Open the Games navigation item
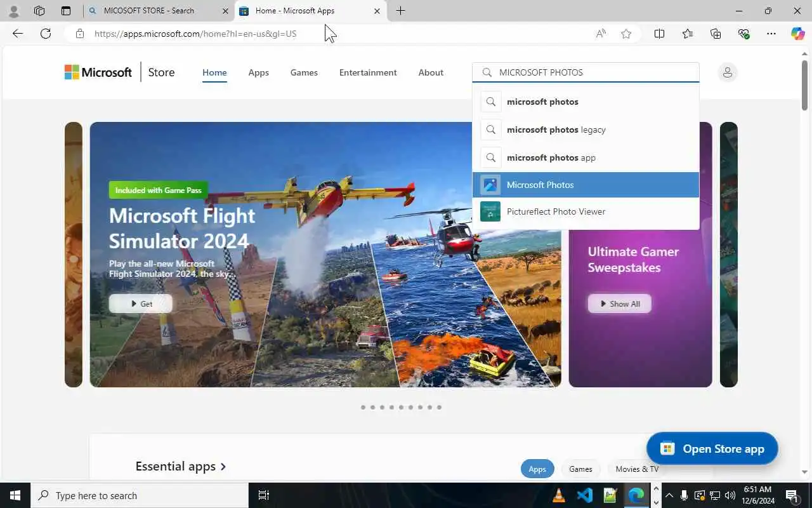 (x=304, y=72)
